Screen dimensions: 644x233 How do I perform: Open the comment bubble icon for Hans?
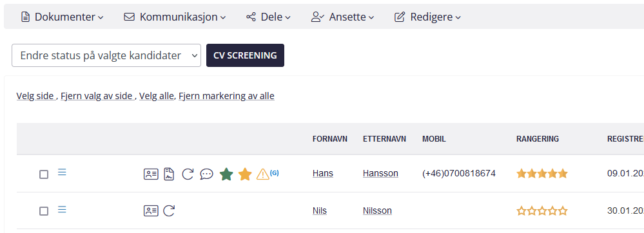click(x=206, y=174)
